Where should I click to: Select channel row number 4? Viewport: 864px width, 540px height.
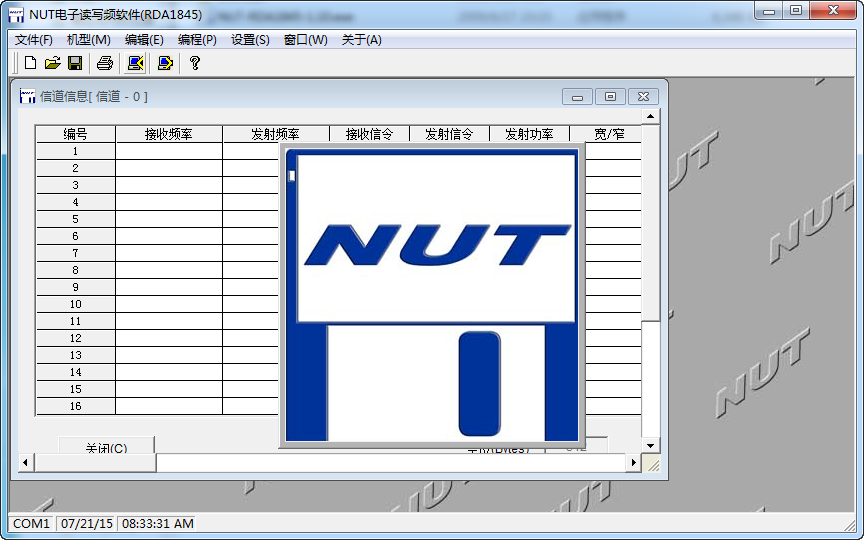(x=75, y=202)
